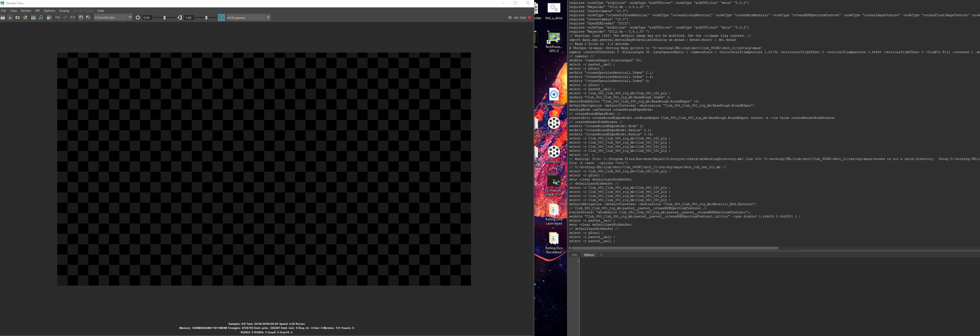This screenshot has width=980, height=336.
Task: Pause IPR tuning with the pause button
Action: coord(510,18)
